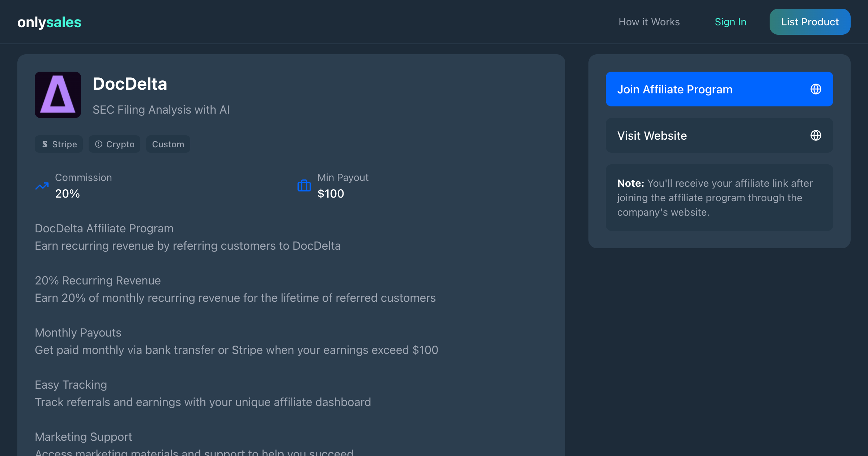Click the line about referring customers to DocDelta

tap(188, 246)
